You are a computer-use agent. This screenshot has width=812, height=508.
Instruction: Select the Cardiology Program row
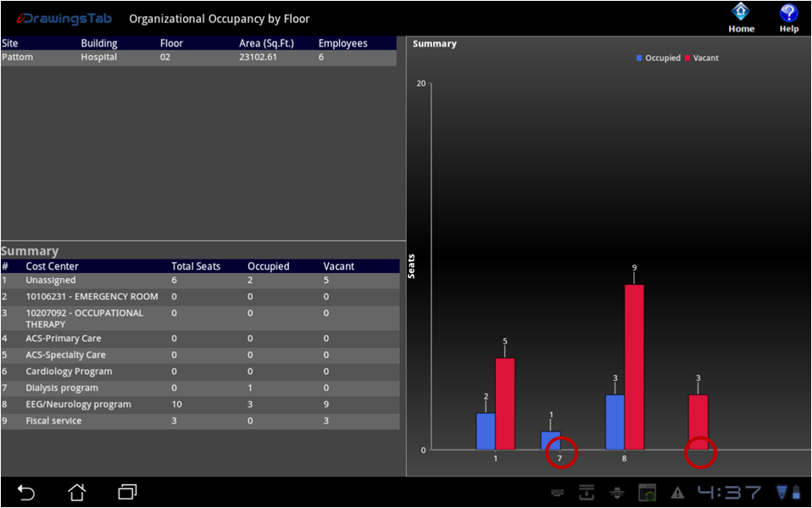pos(200,371)
